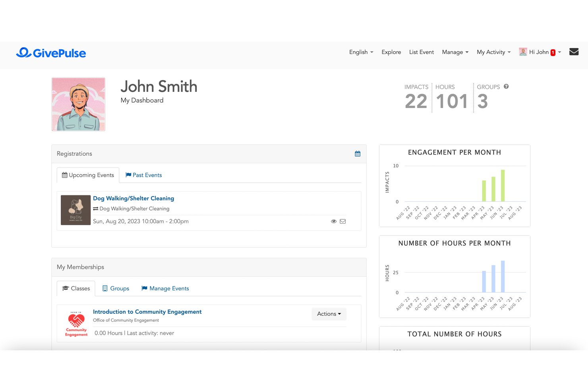This screenshot has height=392, width=588.
Task: Click the Impacts count 22
Action: click(416, 101)
